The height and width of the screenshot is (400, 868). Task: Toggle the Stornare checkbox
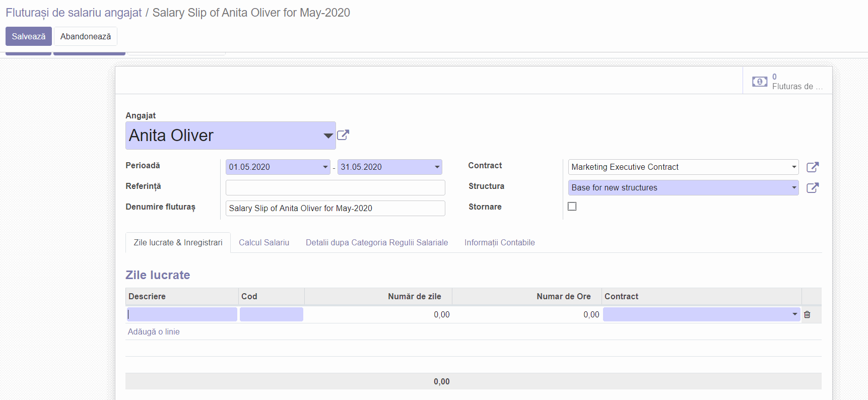(572, 206)
